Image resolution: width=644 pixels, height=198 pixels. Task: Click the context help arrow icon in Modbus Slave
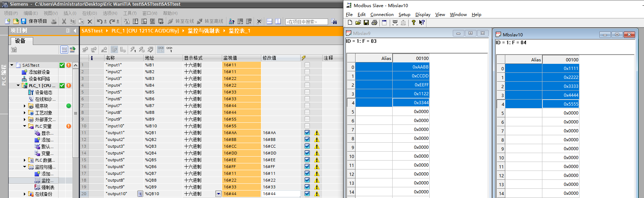click(422, 22)
